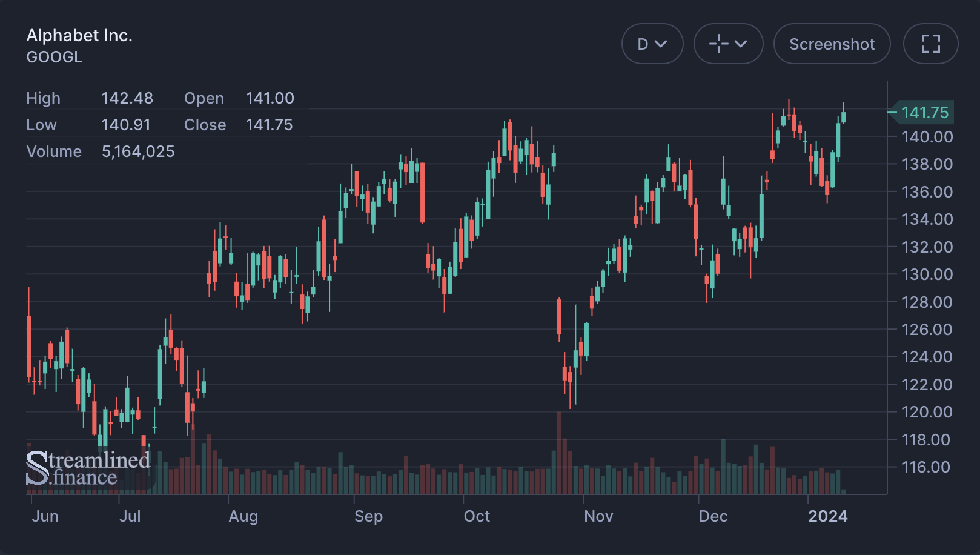Click the current price tag 141.75
980x555 pixels.
point(925,113)
